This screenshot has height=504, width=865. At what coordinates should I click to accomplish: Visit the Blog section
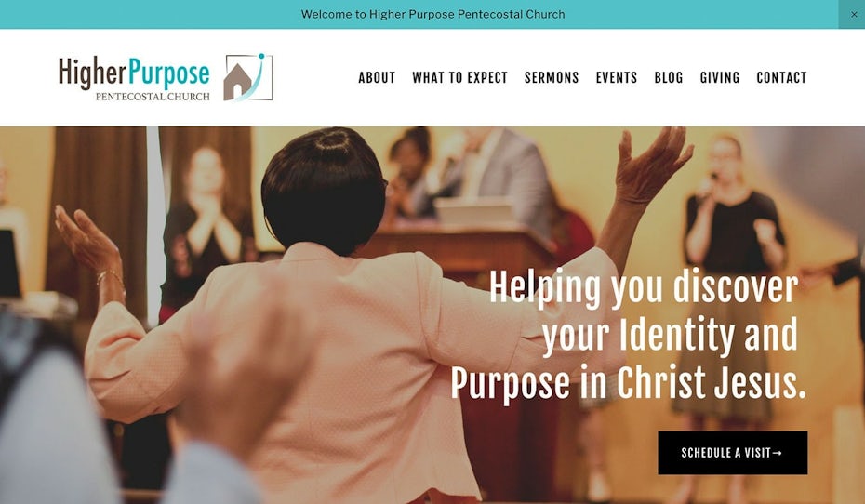pos(669,78)
